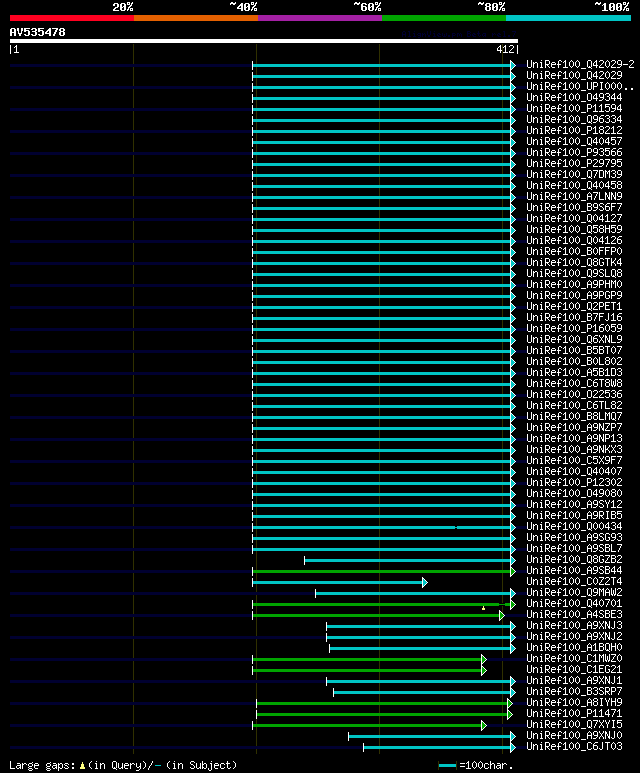The width and height of the screenshot is (640, 773).
Task: Open hit UniRef100_A9XNJ3
Action: (574, 626)
